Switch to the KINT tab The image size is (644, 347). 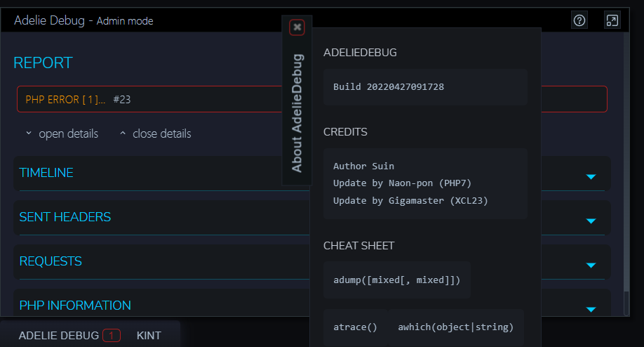[149, 336]
